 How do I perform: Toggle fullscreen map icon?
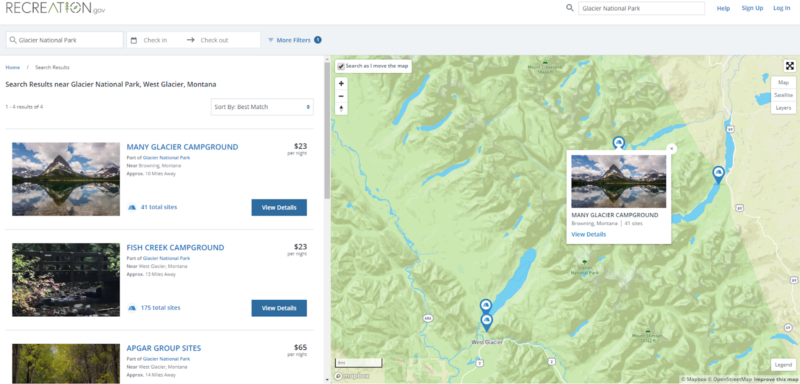point(790,66)
